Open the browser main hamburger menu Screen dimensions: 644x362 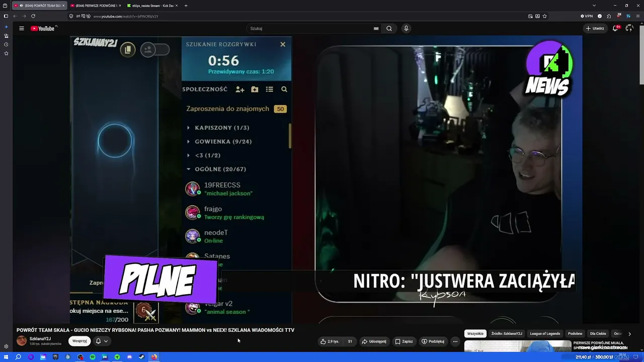637,16
